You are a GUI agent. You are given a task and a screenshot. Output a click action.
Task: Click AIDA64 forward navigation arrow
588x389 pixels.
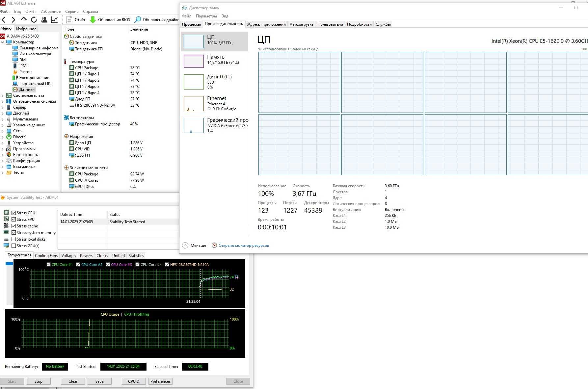13,20
